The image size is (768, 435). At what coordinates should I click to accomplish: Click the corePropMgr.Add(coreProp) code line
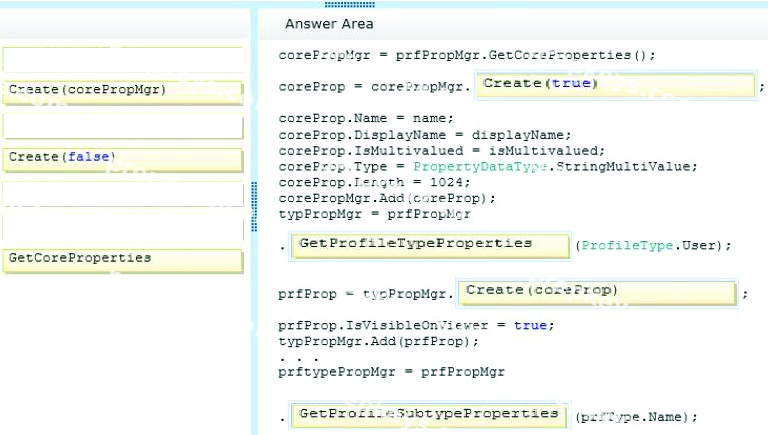coord(387,198)
